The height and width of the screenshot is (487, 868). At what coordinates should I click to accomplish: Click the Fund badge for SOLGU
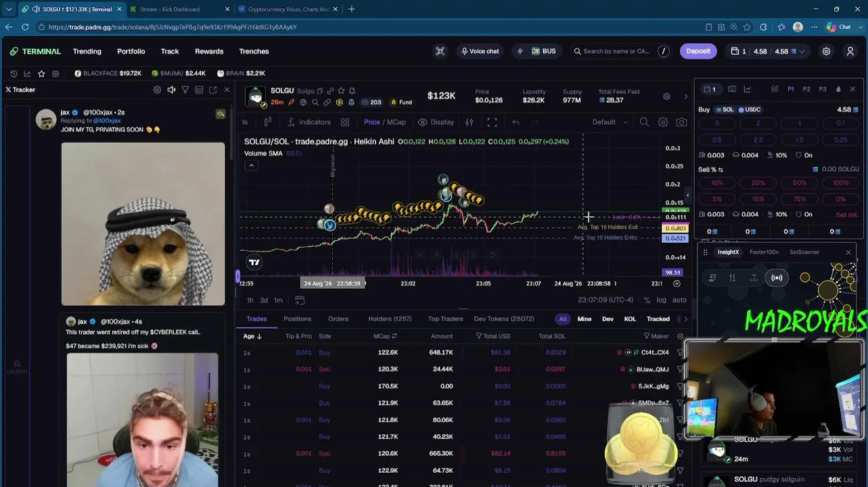coord(402,102)
